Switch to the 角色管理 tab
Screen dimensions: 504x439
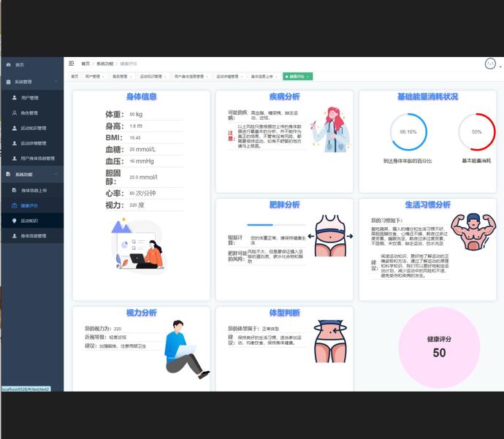(122, 77)
